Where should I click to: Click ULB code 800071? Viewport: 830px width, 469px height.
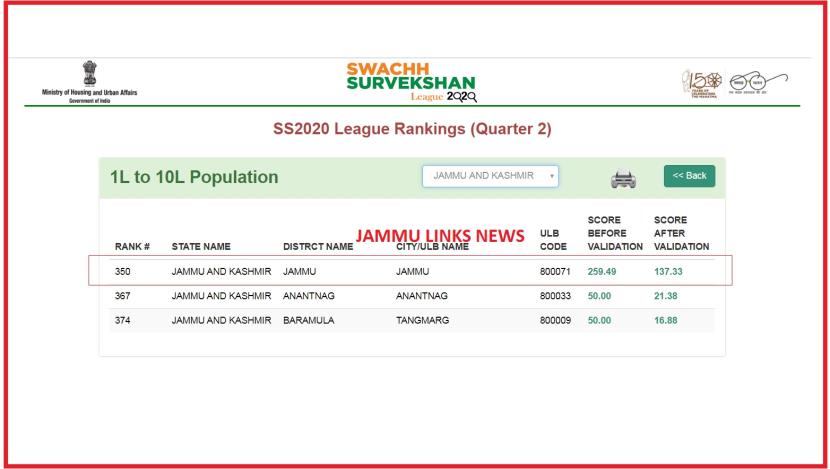[x=555, y=272]
